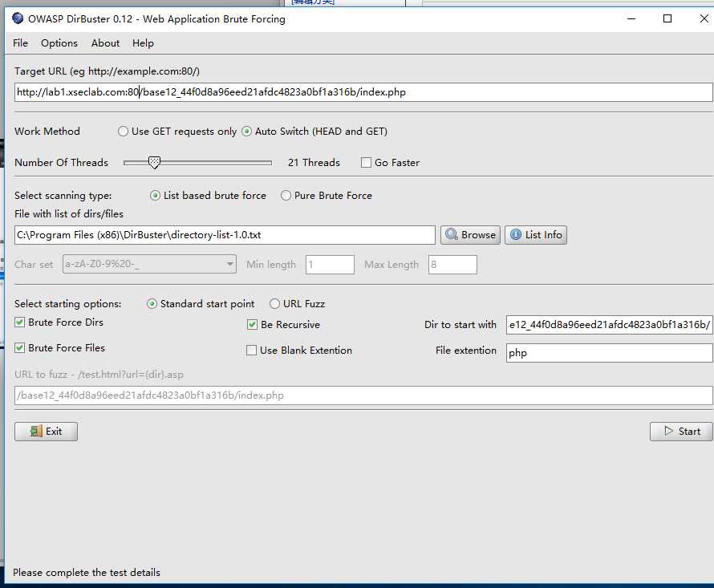Click the Number Of Threads label

[62, 163]
